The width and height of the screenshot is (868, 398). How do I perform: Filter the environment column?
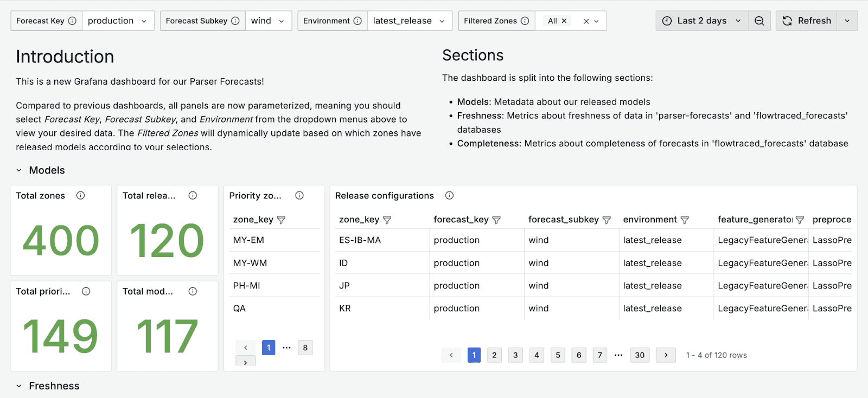tap(685, 220)
